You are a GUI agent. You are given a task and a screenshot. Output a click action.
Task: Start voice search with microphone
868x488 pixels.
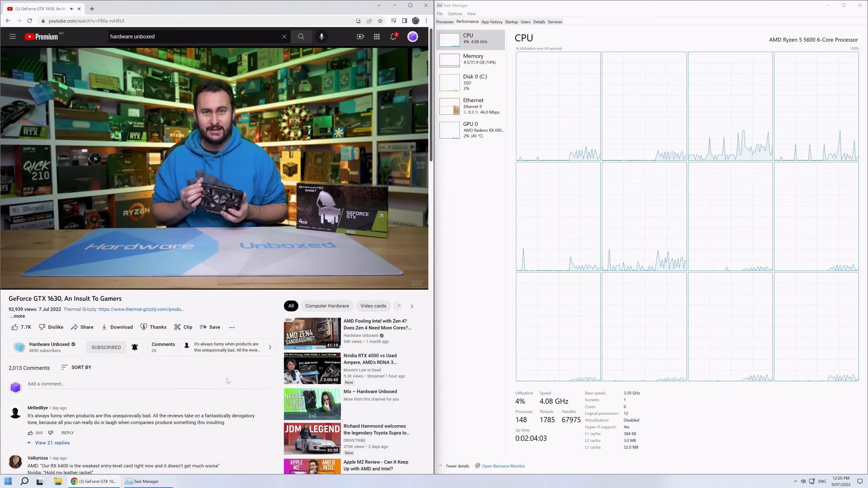321,37
